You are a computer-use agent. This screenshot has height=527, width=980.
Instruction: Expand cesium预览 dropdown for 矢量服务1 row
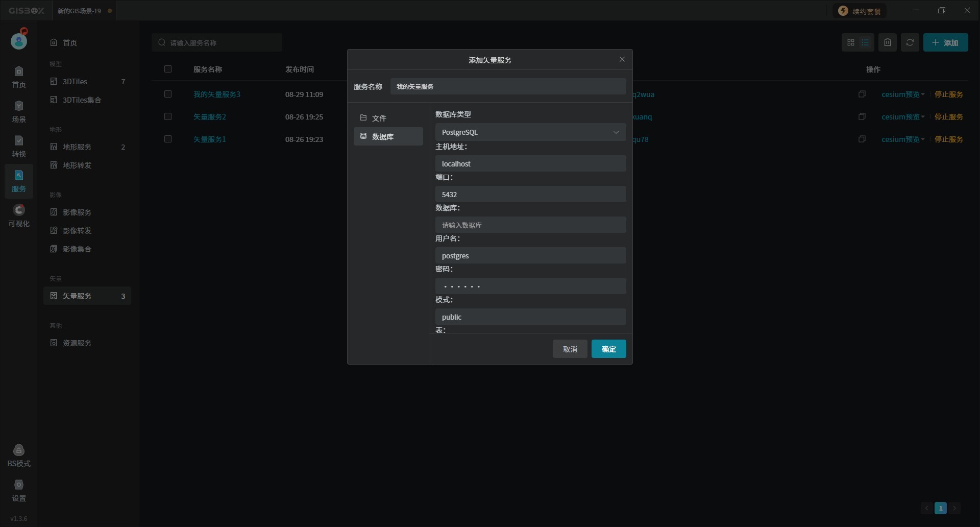coord(902,139)
